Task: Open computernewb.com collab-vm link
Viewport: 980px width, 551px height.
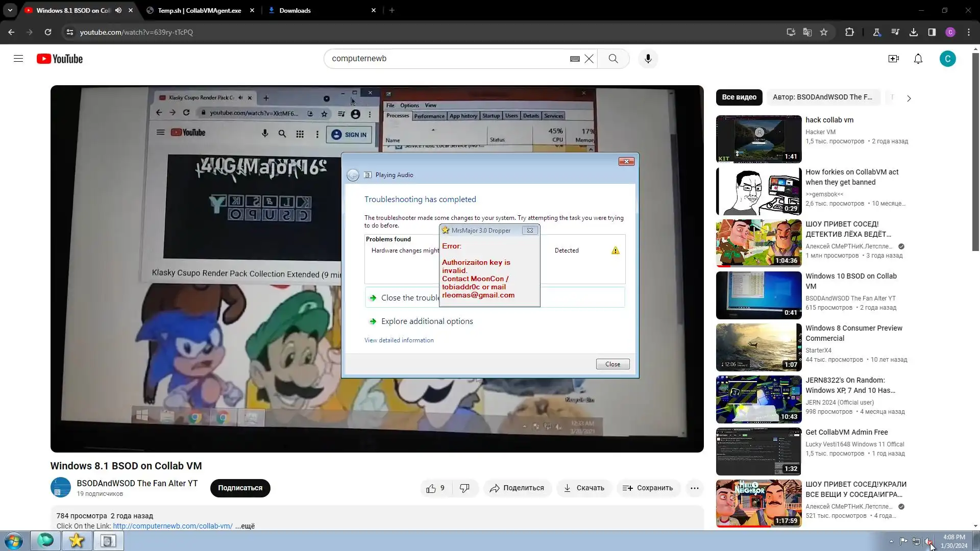Action: (x=173, y=526)
